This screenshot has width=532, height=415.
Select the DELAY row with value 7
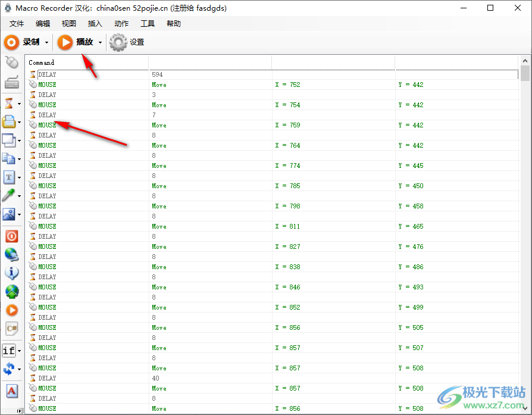(272, 115)
